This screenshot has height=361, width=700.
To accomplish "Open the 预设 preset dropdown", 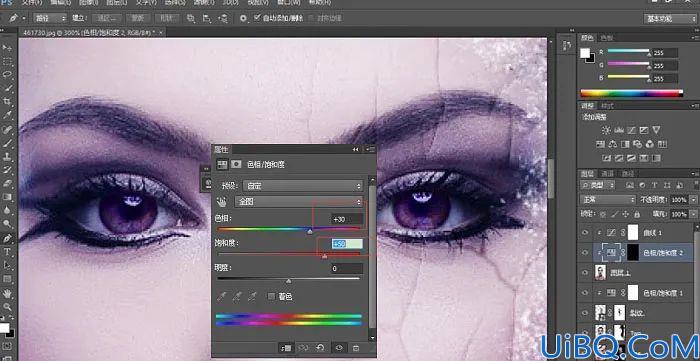I will coord(303,186).
